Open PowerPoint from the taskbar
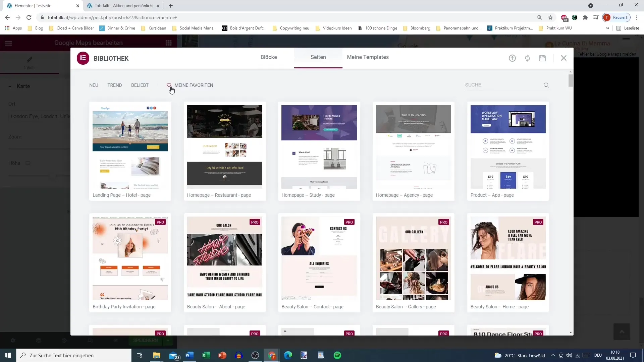The width and height of the screenshot is (644, 362). click(222, 355)
